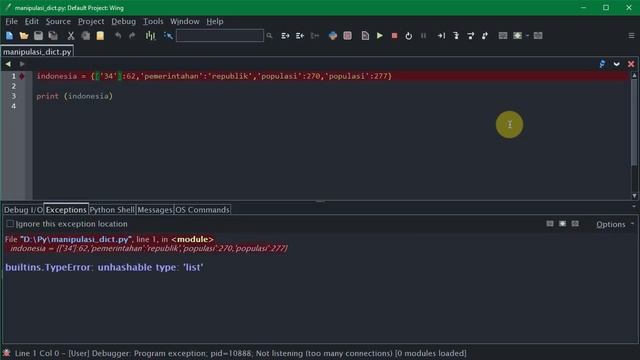
Task: Stop debugging with the red square
Action: [394, 36]
